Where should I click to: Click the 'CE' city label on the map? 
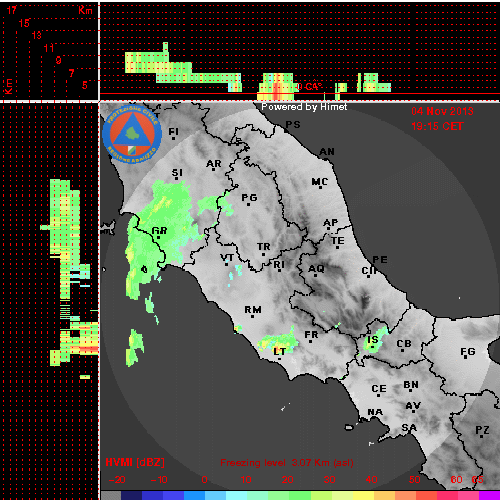click(379, 389)
